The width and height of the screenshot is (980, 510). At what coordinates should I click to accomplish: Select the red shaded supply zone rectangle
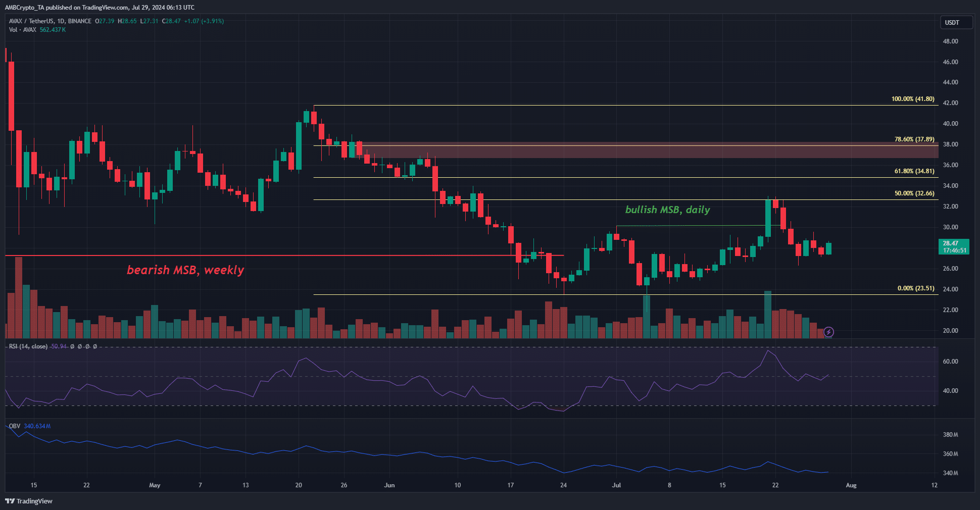click(x=650, y=150)
